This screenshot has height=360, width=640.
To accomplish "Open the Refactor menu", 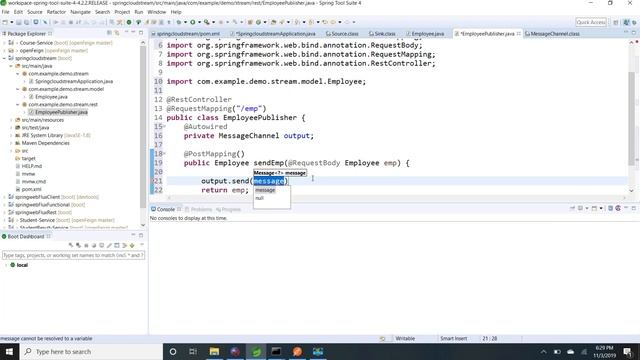I will pos(56,12).
